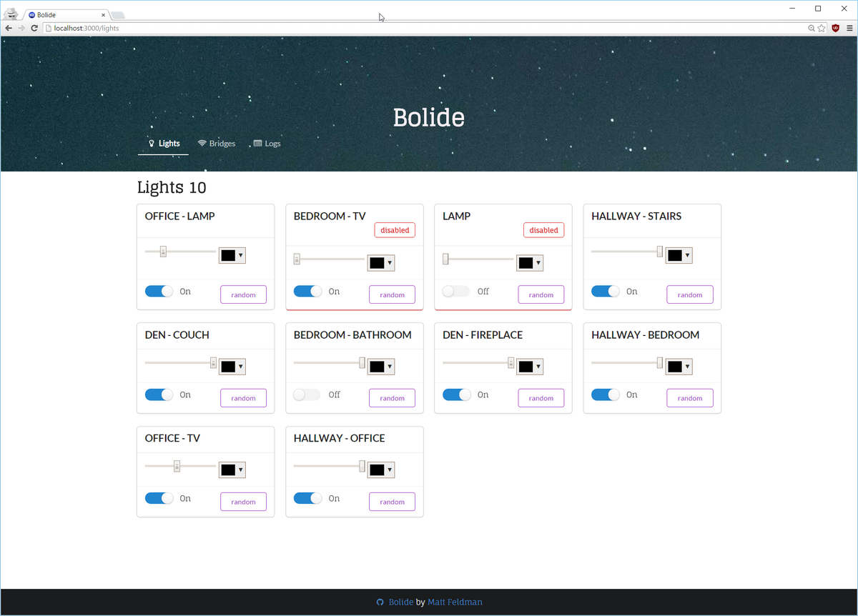Toggle OFFICE - LAMP light switch
The height and width of the screenshot is (616, 858).
(159, 292)
